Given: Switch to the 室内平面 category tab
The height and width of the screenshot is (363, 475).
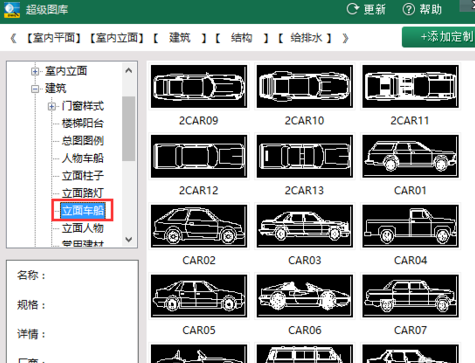Looking at the screenshot, I should click(53, 38).
